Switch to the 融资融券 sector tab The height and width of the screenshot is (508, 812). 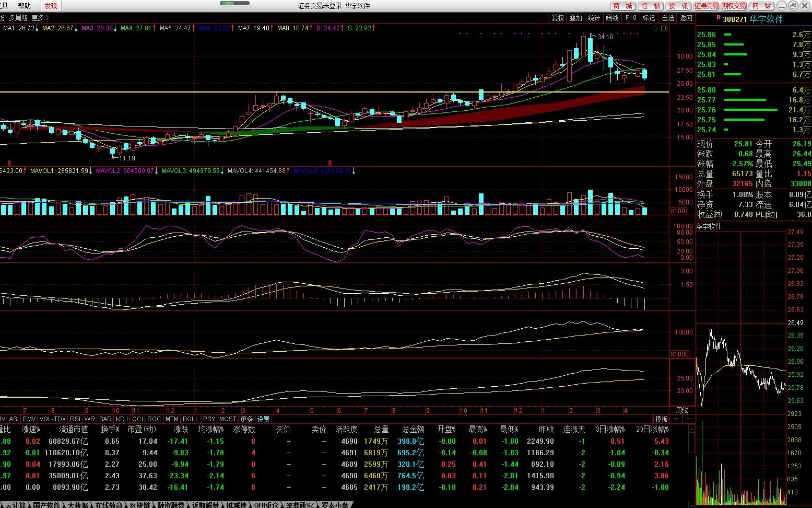(172, 505)
